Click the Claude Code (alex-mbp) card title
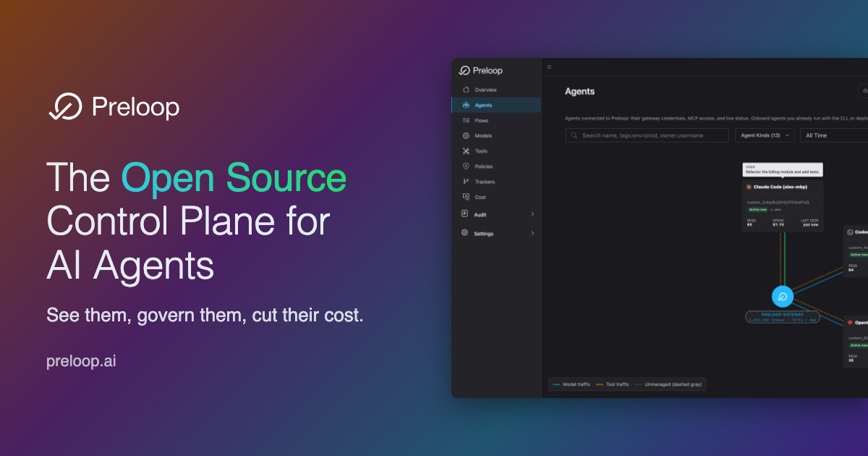868x456 pixels. click(x=780, y=187)
